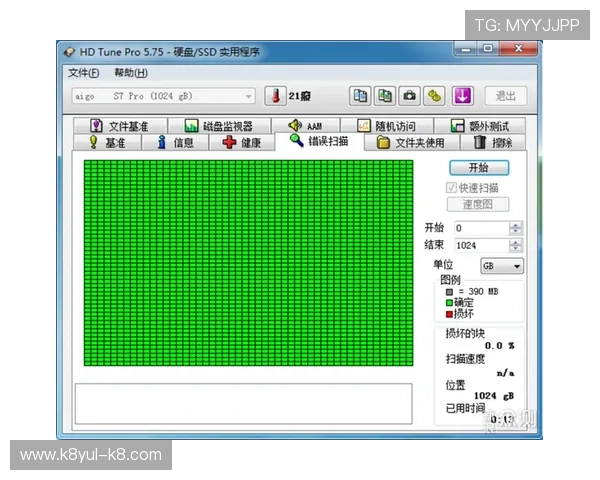Click the 开始 value spinner arrows
600x480 pixels.
click(515, 228)
